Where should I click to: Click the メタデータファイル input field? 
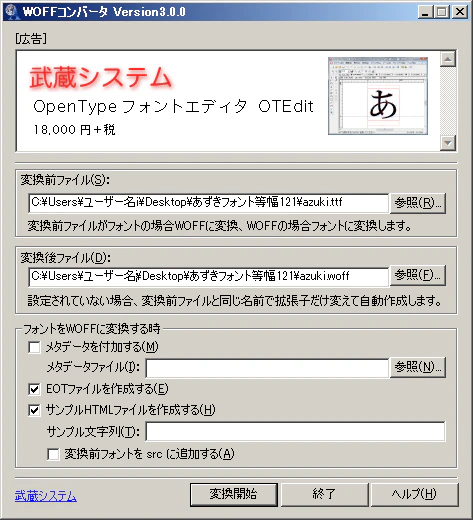click(x=267, y=368)
